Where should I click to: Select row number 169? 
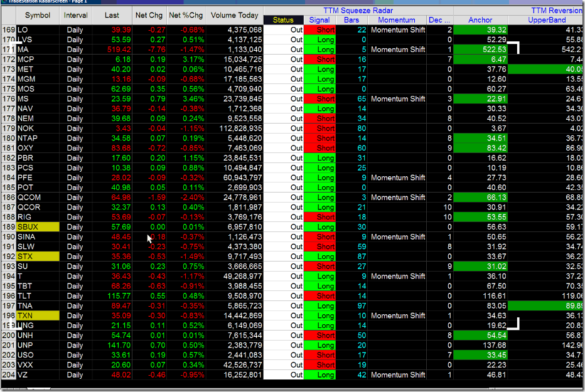pyautogui.click(x=9, y=30)
